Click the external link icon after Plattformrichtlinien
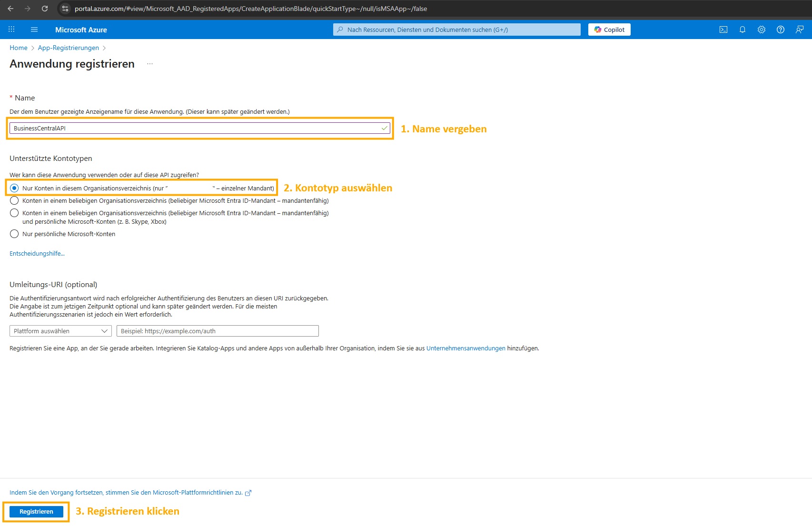The width and height of the screenshot is (812, 527). tap(248, 493)
